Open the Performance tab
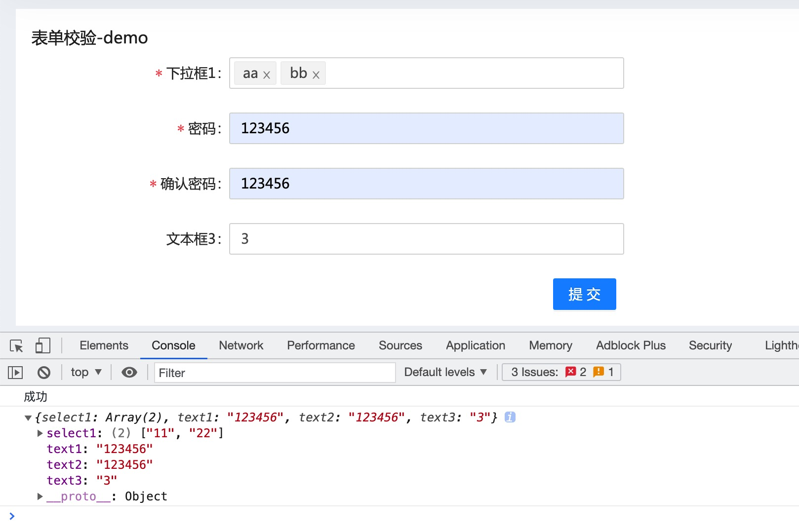799x532 pixels. pyautogui.click(x=321, y=345)
